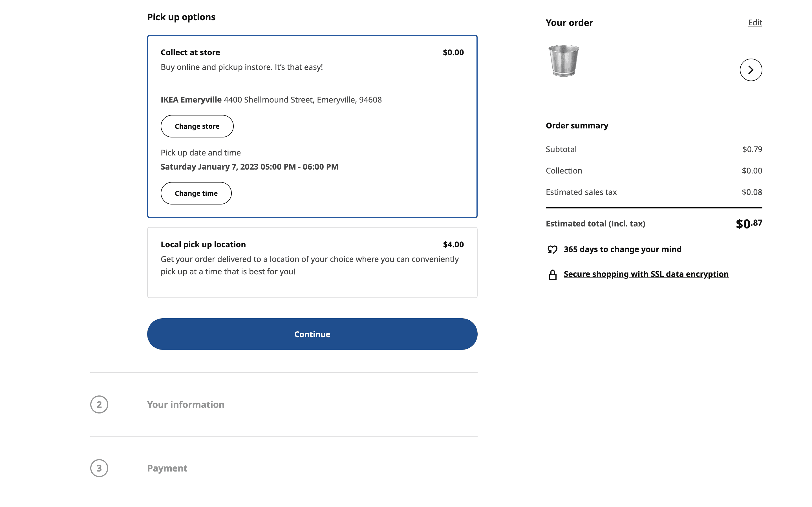Click the next arrow in Your order

pyautogui.click(x=751, y=70)
